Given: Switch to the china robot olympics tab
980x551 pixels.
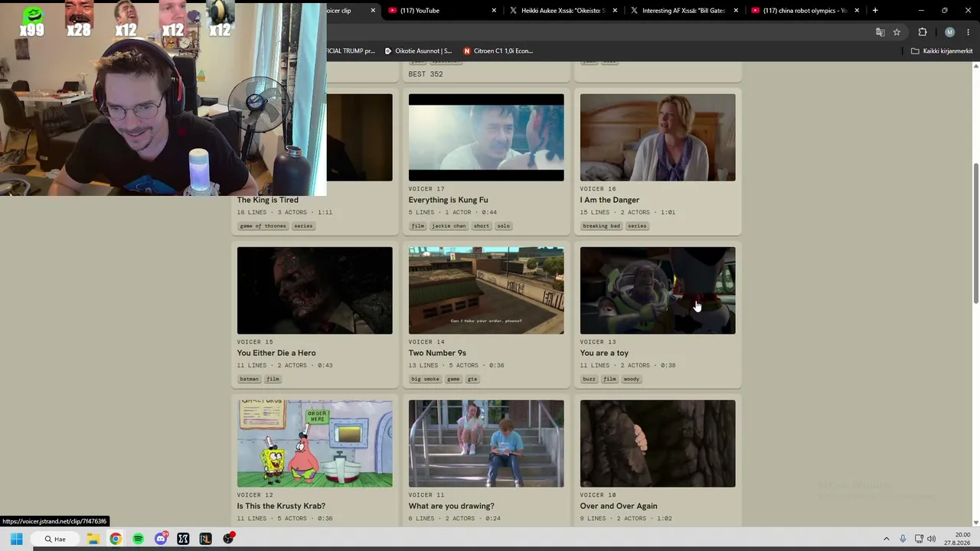Looking at the screenshot, I should pos(804,11).
